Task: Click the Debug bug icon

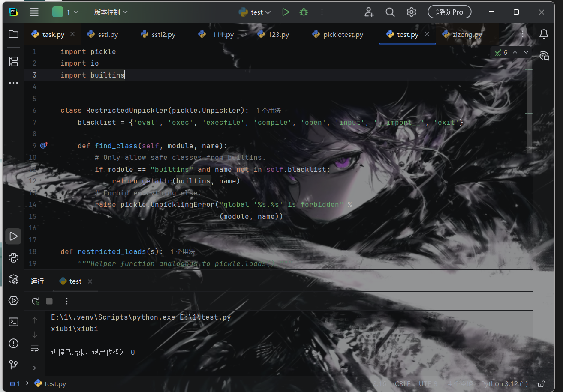Action: 304,12
